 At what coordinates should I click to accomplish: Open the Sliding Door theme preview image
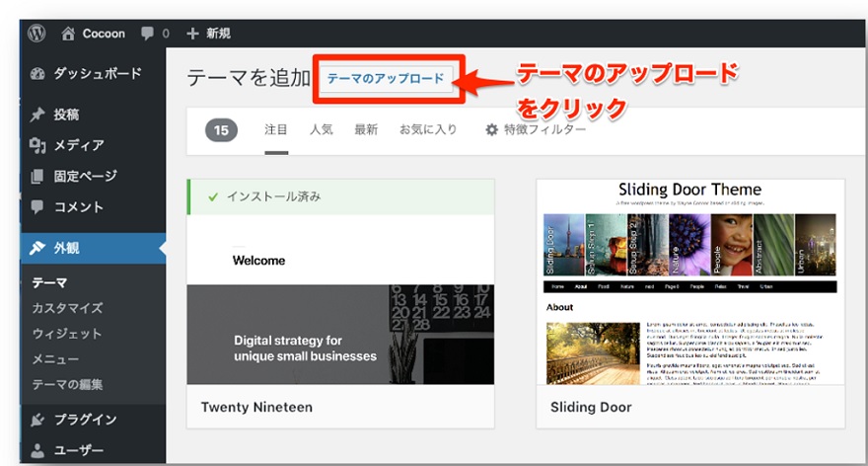coord(690,282)
